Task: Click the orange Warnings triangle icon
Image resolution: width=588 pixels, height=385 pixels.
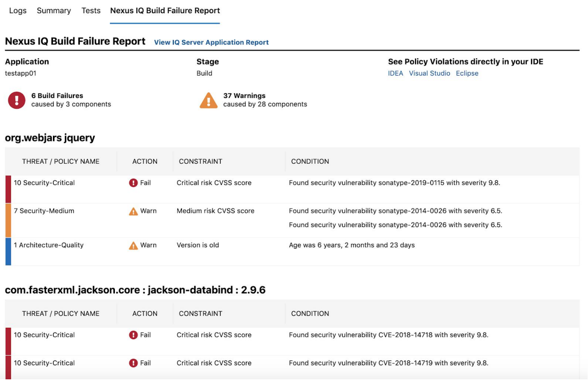Action: [208, 100]
